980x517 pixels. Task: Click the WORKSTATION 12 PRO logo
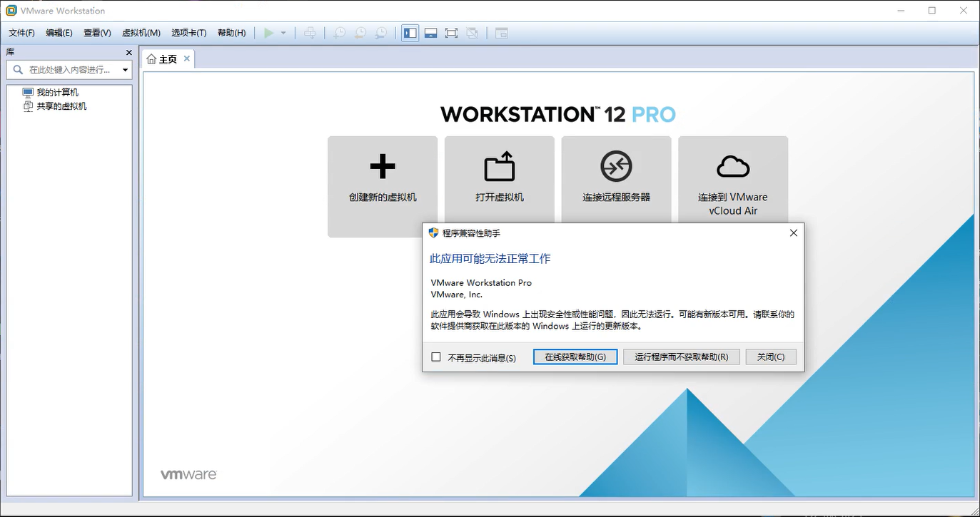[558, 114]
